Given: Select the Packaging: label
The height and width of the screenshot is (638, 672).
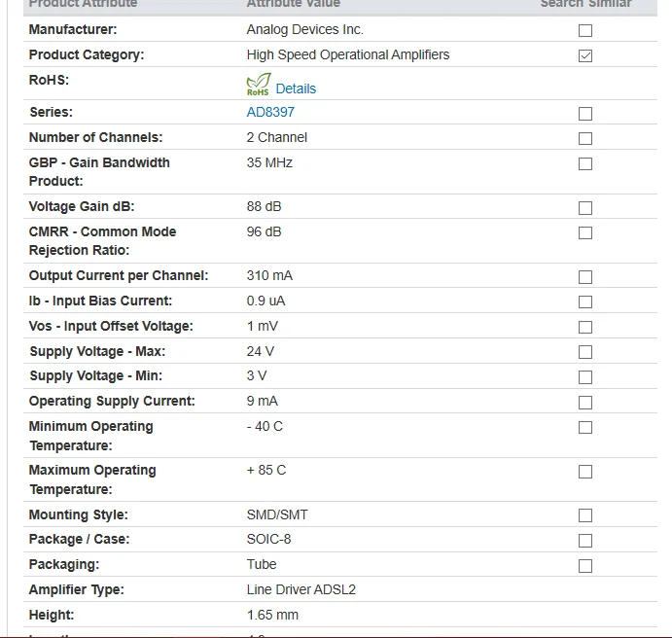Looking at the screenshot, I should [64, 564].
